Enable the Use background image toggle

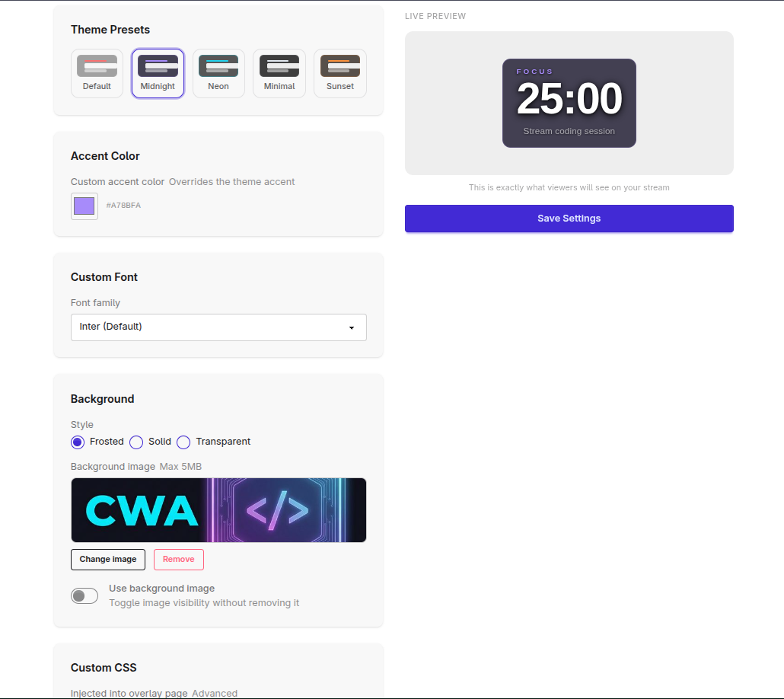pyautogui.click(x=84, y=596)
